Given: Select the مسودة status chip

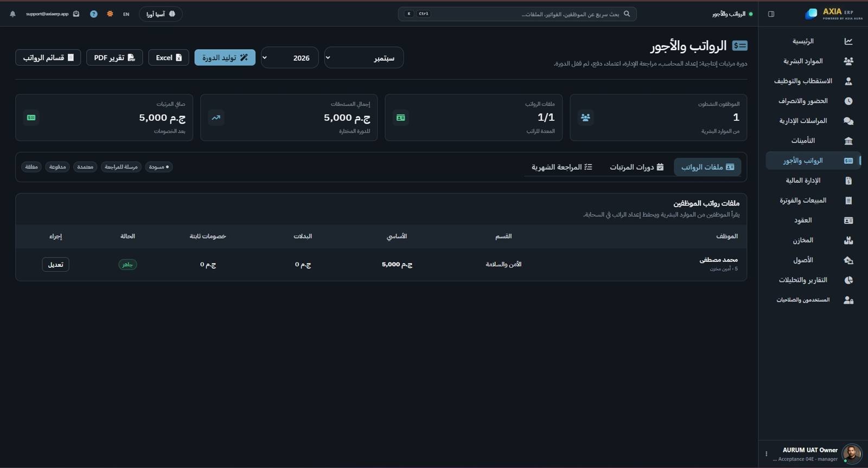Looking at the screenshot, I should tap(159, 167).
